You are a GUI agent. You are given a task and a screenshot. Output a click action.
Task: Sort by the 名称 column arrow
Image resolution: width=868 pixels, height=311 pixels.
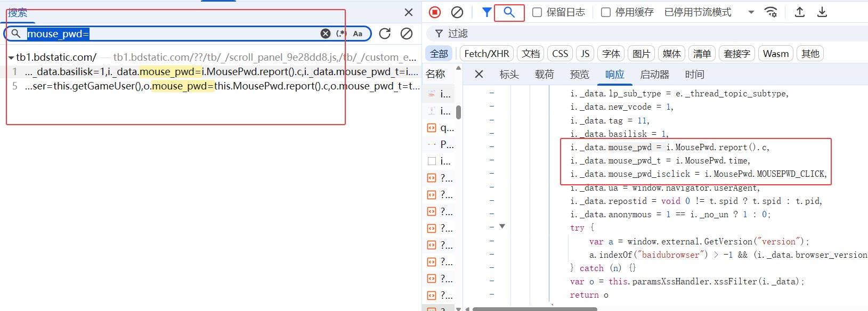[458, 69]
